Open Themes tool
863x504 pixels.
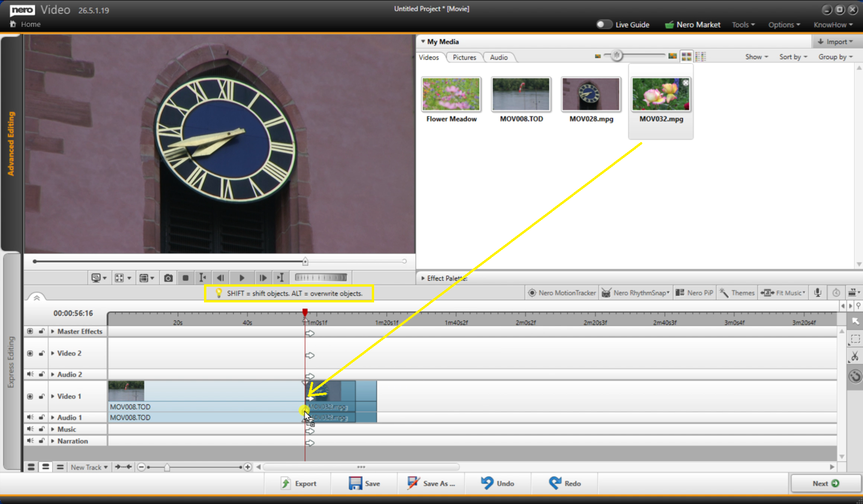737,293
